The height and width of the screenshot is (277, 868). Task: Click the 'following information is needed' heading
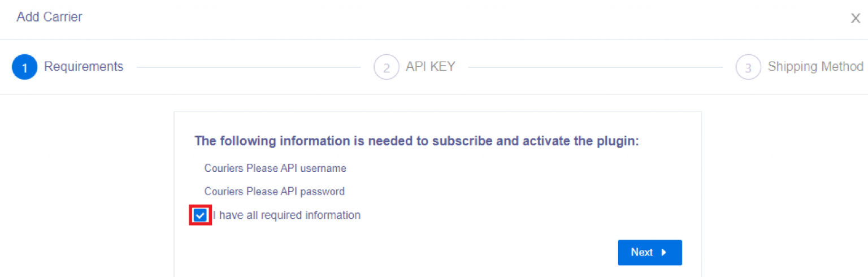click(x=416, y=141)
